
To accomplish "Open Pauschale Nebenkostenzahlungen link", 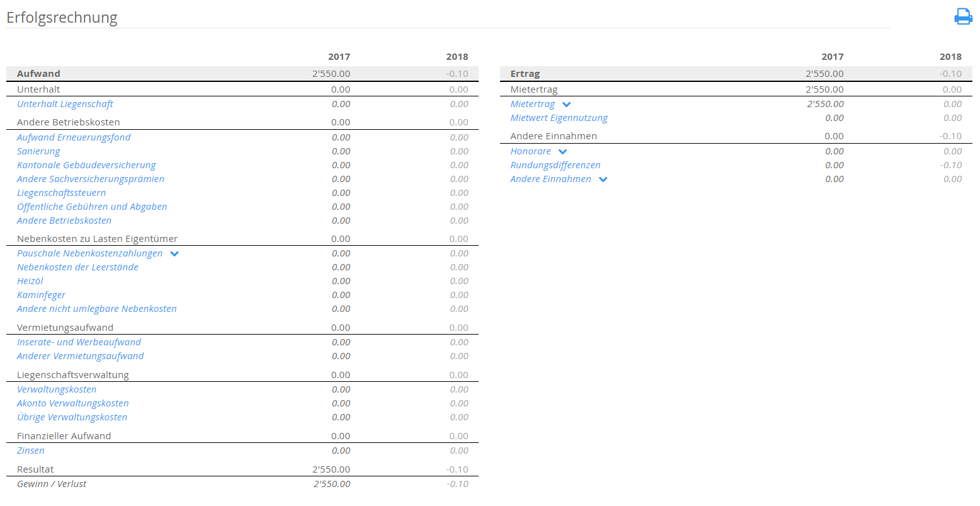I will [x=89, y=253].
